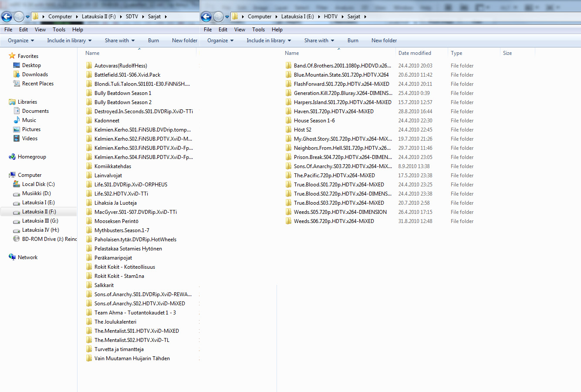The image size is (581, 392).
Task: Open the Help menu in the right window
Action: [277, 30]
